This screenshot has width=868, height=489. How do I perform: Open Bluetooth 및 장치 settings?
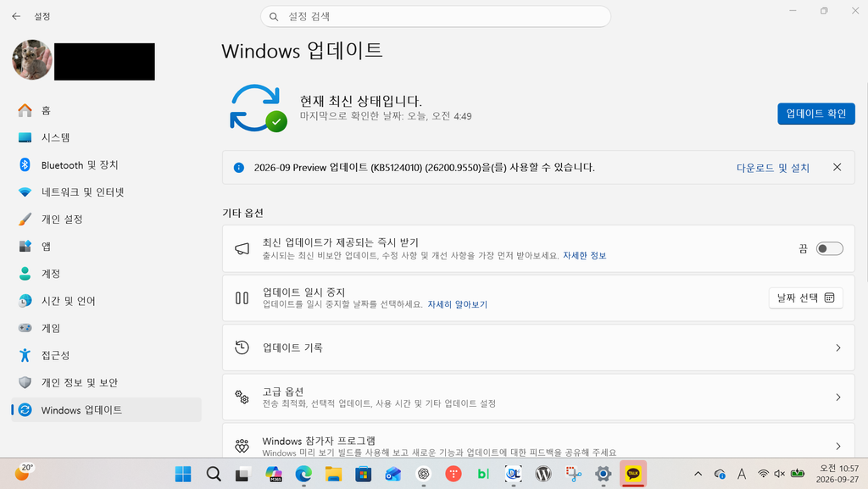coord(105,165)
